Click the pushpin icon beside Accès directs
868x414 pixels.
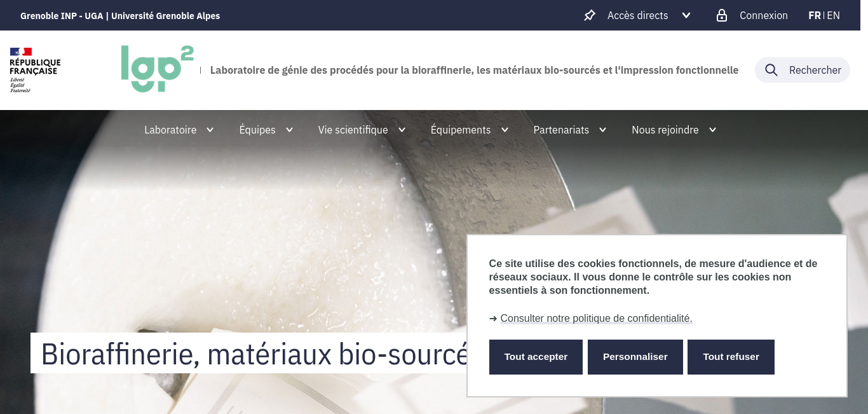590,15
